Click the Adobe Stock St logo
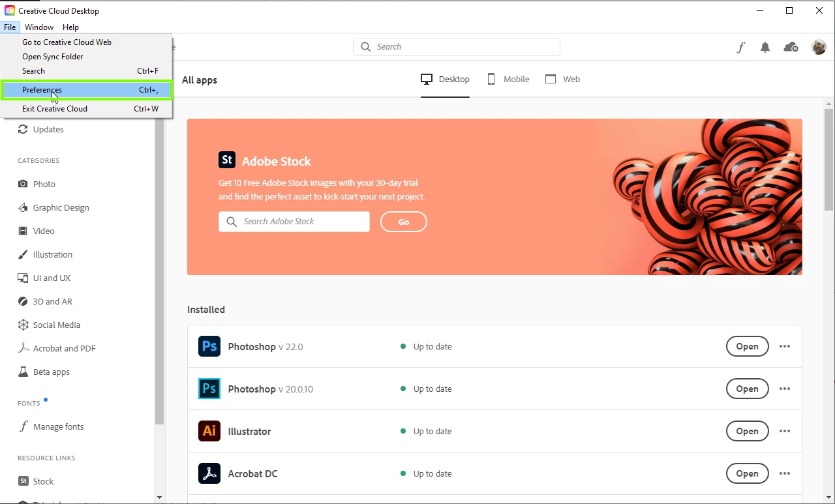Viewport: 835px width, 504px height. click(227, 160)
